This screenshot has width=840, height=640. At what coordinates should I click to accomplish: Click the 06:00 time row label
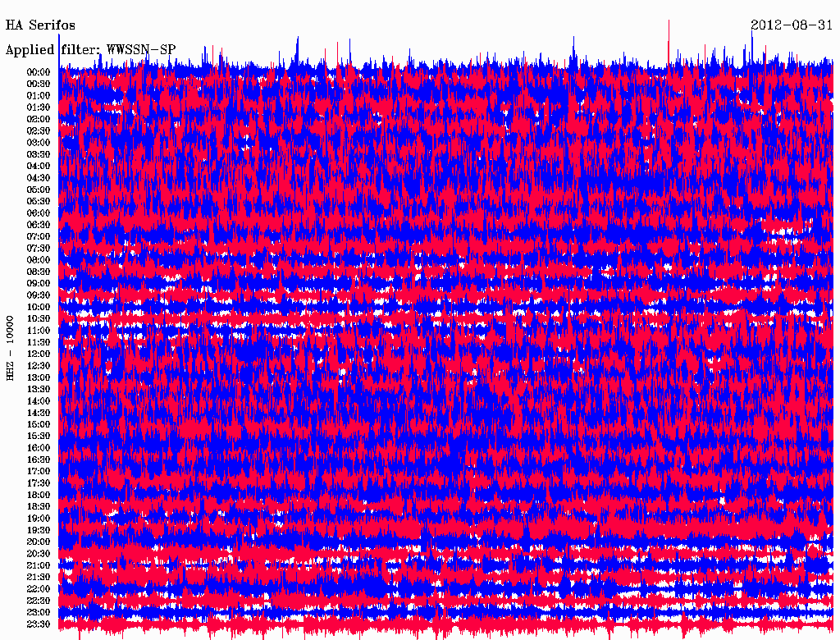(x=39, y=213)
